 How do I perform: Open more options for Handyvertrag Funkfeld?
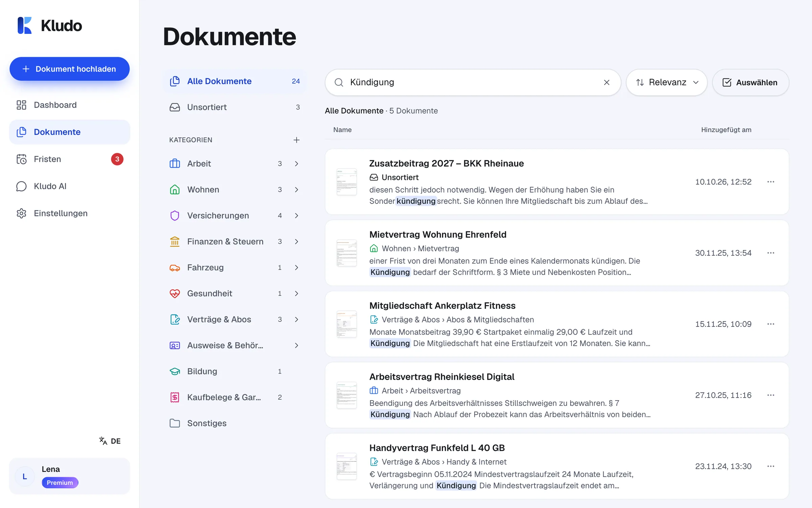coord(771,466)
